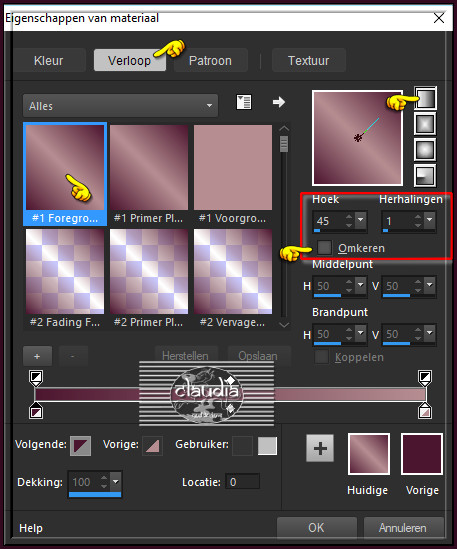Confirm with the OK button

316,528
